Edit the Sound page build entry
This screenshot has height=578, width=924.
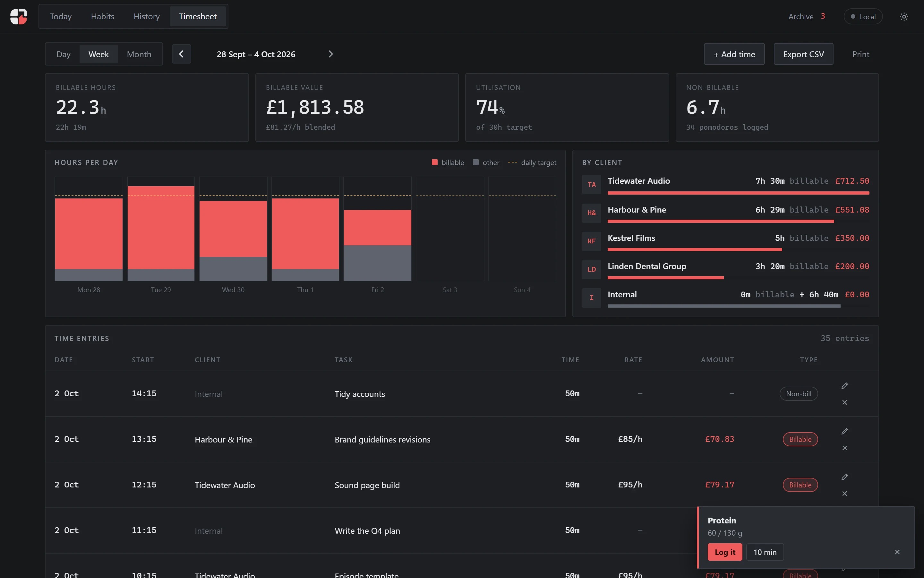coord(844,477)
